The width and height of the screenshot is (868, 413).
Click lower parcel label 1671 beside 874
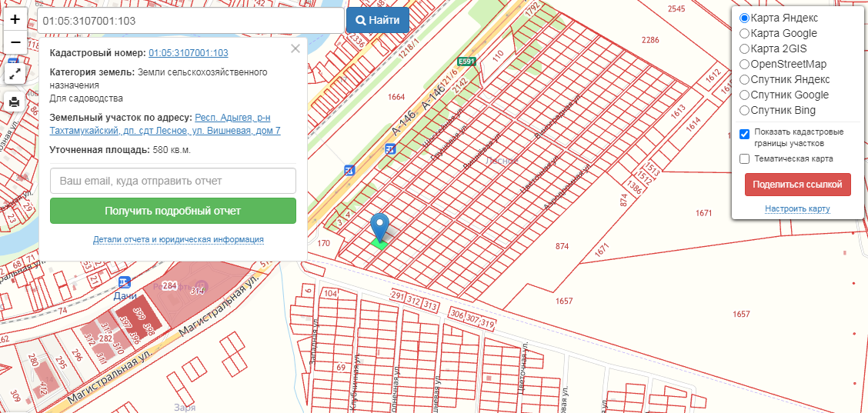(x=603, y=250)
